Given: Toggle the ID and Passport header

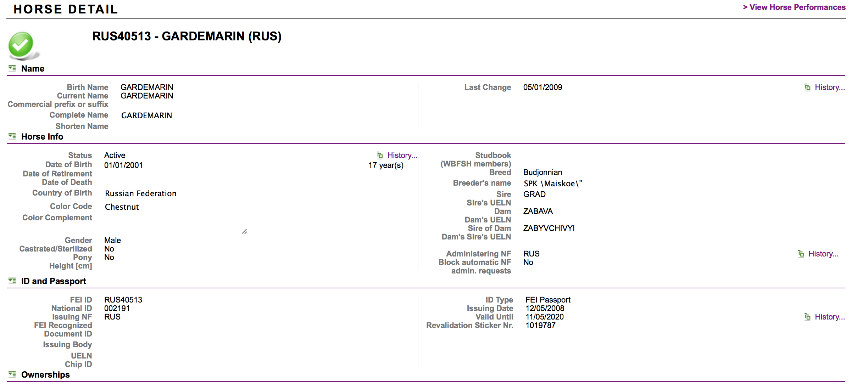Looking at the screenshot, I should tap(54, 281).
